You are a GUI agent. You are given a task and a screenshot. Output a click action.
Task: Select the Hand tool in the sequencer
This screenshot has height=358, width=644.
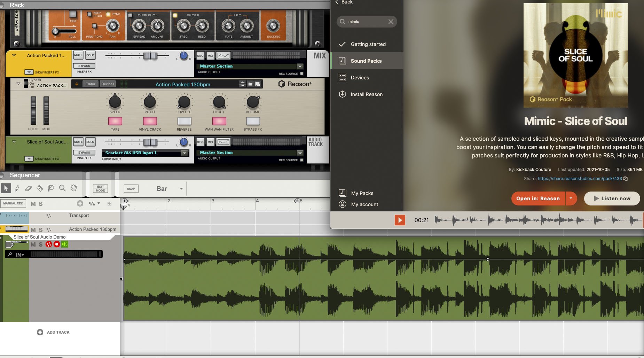point(73,188)
